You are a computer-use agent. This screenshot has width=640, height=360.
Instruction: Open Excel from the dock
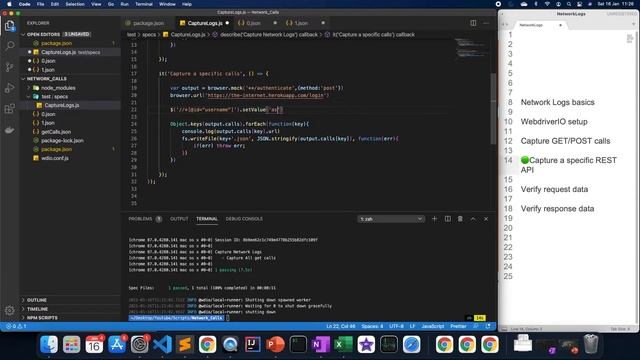(343, 344)
